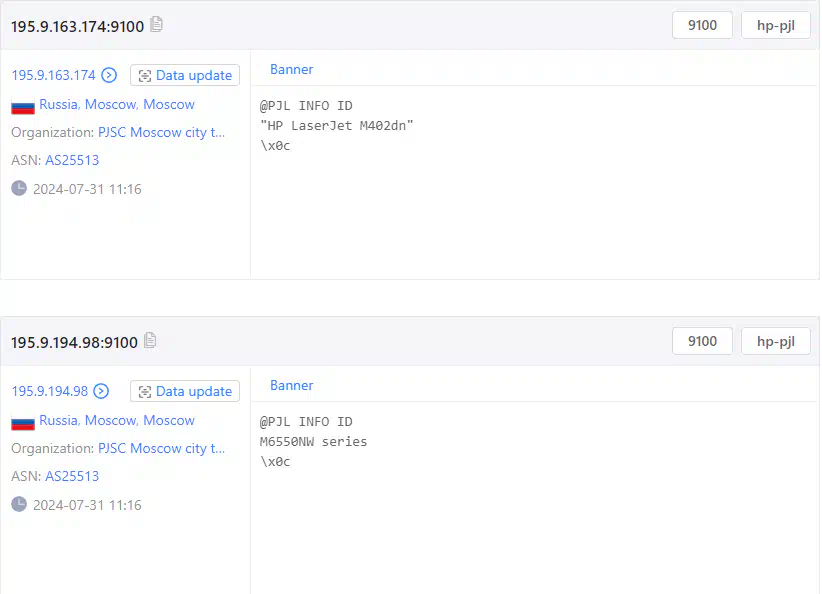Open Russia, Moscow location link, second result
This screenshot has height=594, width=822.
coord(117,420)
